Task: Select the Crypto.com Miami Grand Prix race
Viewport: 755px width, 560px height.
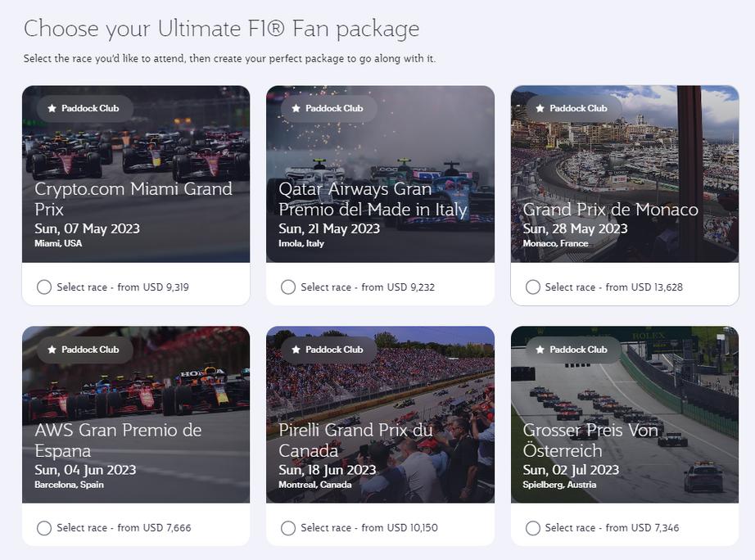Action: tap(44, 287)
